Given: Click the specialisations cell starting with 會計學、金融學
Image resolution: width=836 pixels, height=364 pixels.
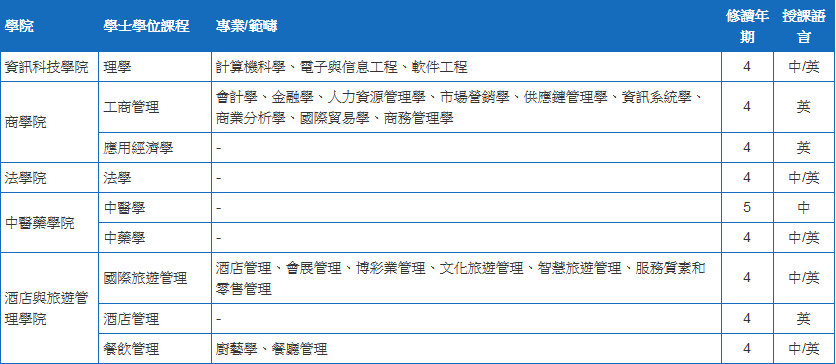Looking at the screenshot, I should 466,107.
